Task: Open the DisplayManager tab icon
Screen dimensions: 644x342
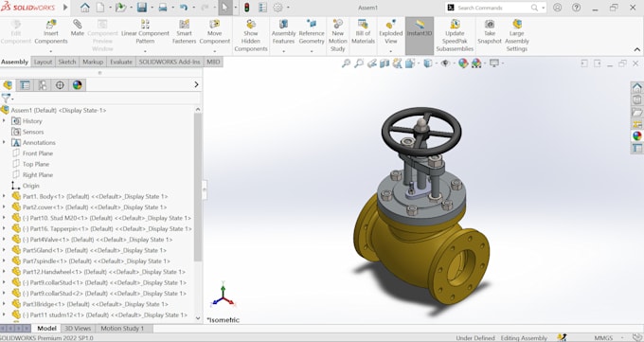Action: (78, 85)
